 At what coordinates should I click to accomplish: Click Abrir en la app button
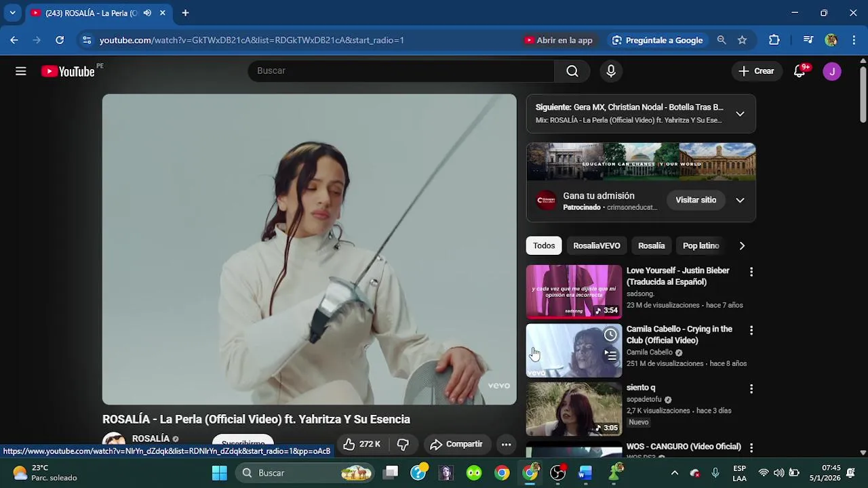(x=559, y=40)
